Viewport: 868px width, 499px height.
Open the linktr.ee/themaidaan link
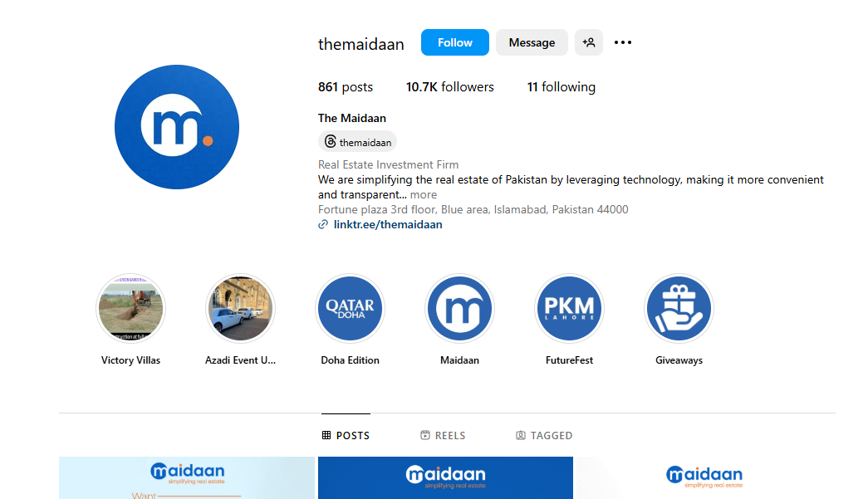point(388,224)
